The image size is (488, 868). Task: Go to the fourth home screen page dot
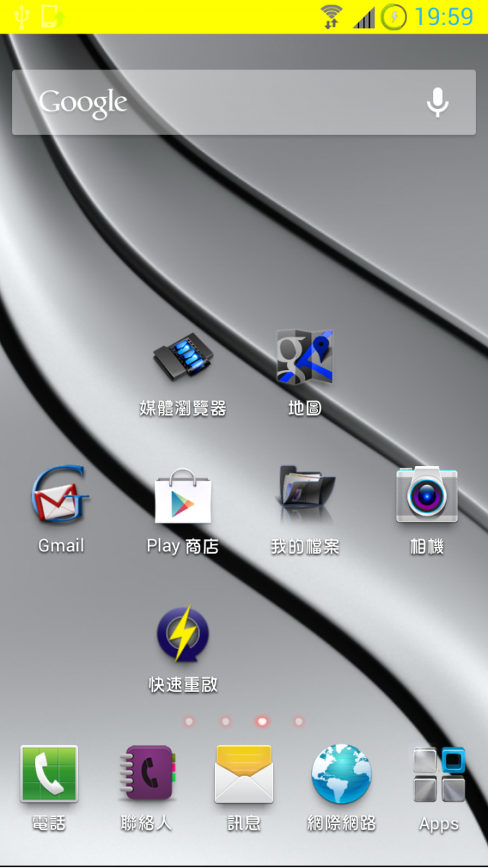pos(299,722)
